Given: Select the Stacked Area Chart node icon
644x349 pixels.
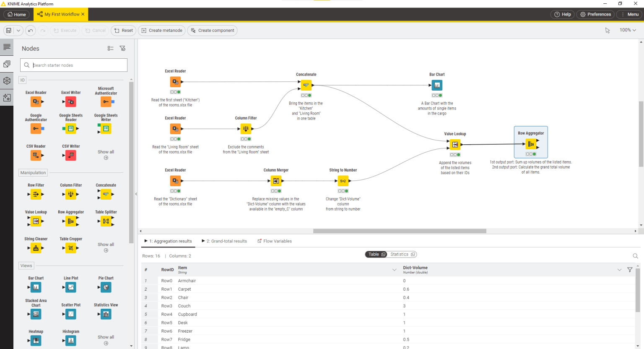Looking at the screenshot, I should coord(36,314).
